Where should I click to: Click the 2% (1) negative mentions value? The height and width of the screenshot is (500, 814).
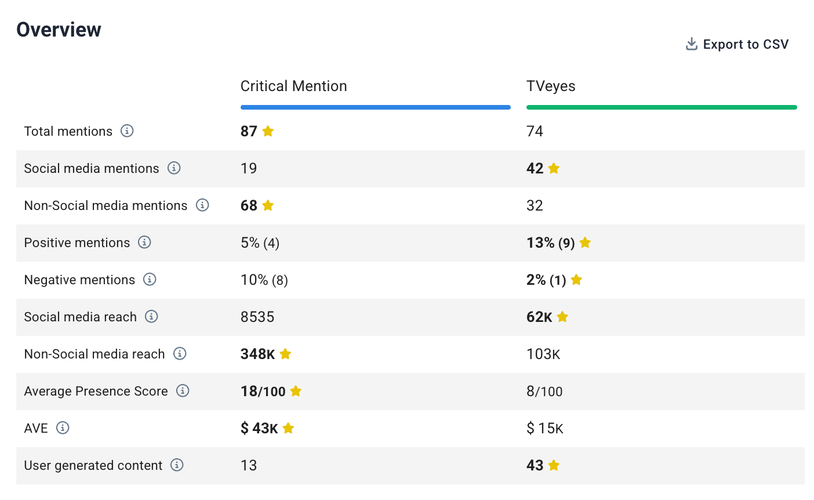547,280
